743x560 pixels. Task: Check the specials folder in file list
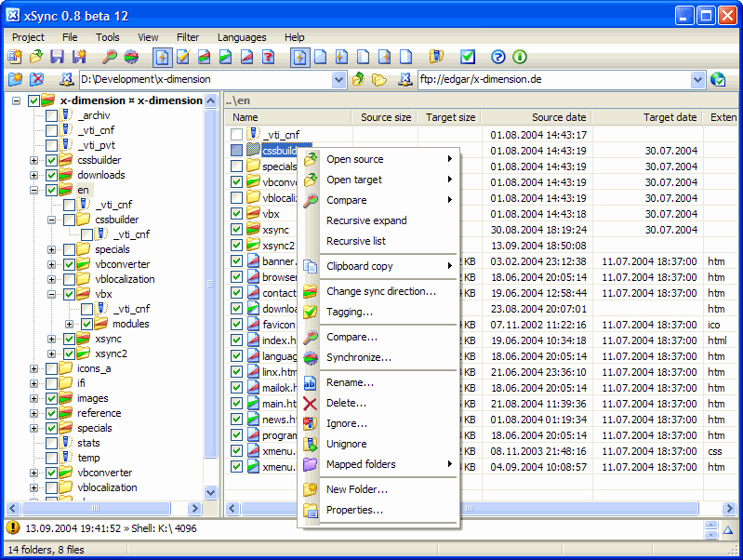[236, 167]
